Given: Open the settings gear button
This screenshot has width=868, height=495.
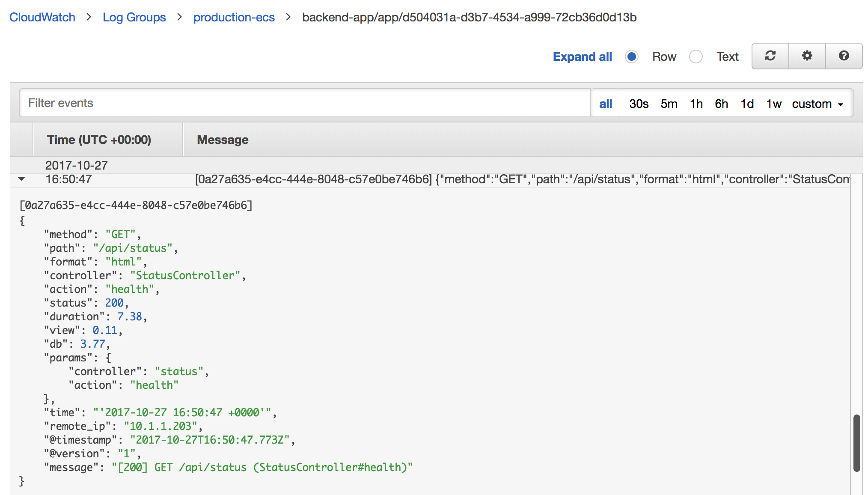Looking at the screenshot, I should pyautogui.click(x=807, y=56).
